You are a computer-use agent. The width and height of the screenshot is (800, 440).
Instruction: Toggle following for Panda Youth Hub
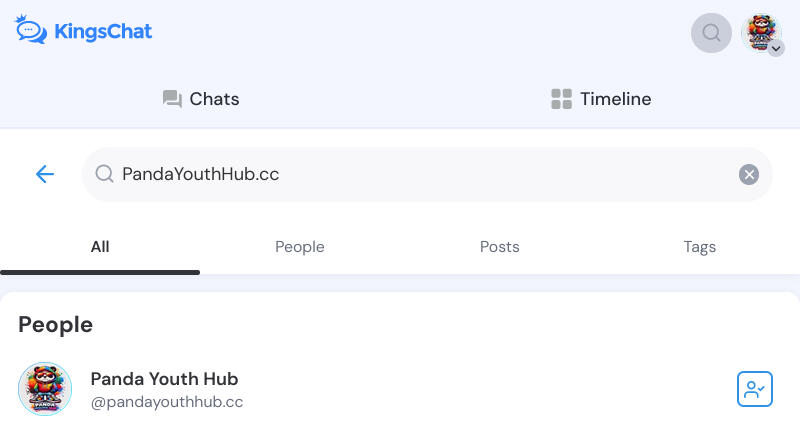coord(755,389)
